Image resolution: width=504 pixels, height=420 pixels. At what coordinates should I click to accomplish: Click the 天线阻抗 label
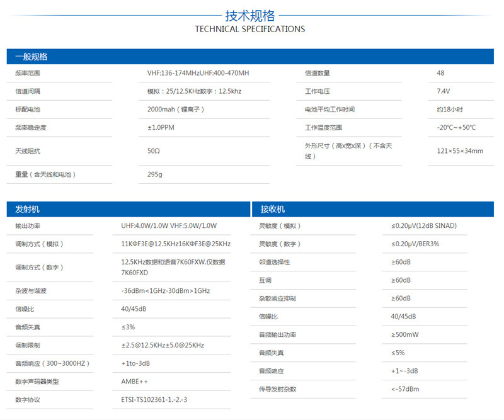(x=28, y=151)
